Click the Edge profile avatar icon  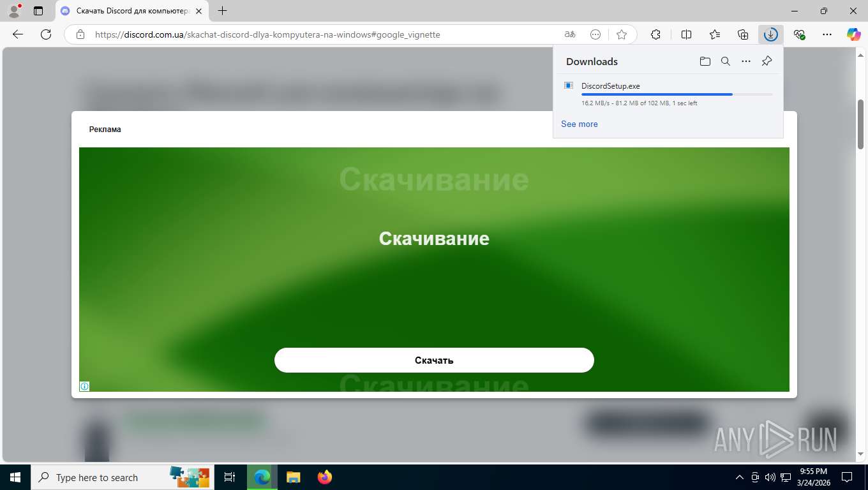click(x=14, y=11)
